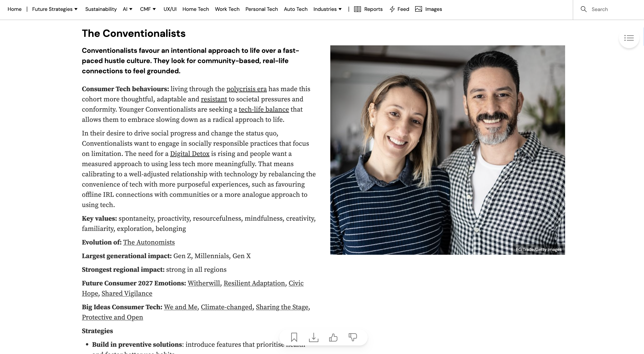Screen dimensions: 644x354
Task: Click the couple photo credited FG Trade
Action: pos(447,150)
